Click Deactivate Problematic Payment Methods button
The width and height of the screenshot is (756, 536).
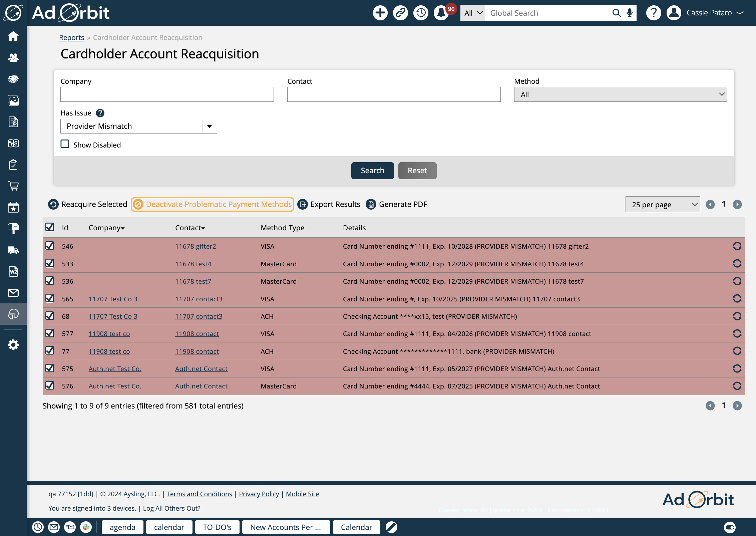pyautogui.click(x=213, y=204)
